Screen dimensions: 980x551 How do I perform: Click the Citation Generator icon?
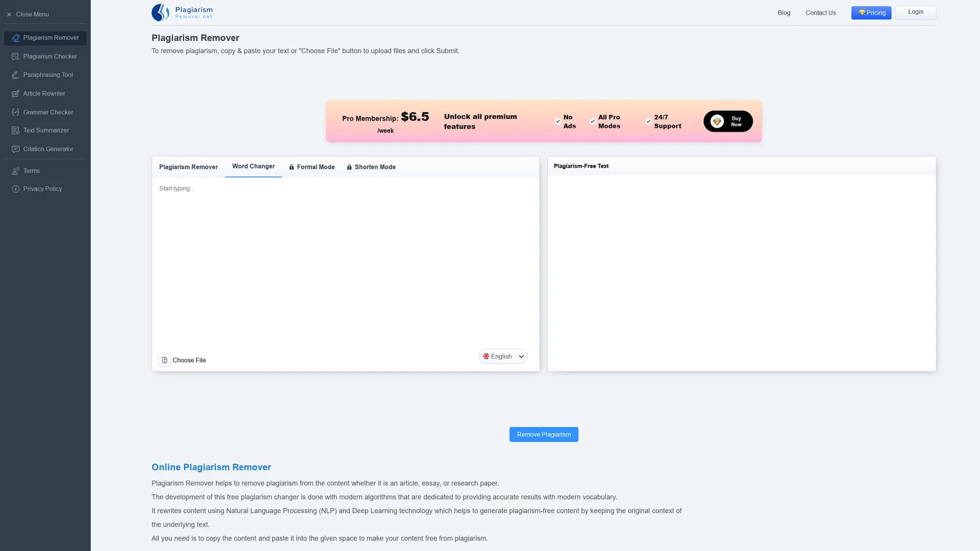[x=15, y=149]
